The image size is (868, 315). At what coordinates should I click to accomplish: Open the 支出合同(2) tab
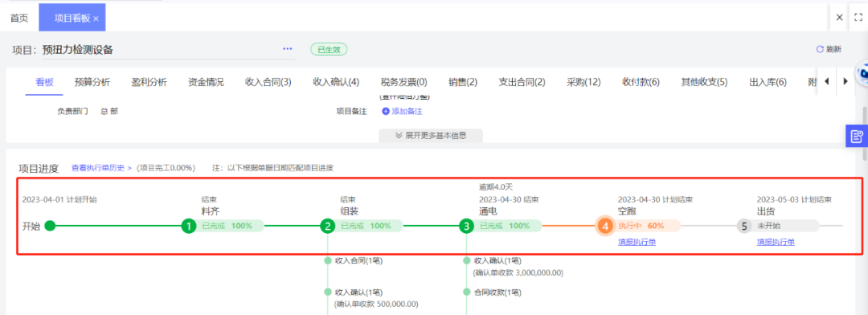(x=522, y=83)
